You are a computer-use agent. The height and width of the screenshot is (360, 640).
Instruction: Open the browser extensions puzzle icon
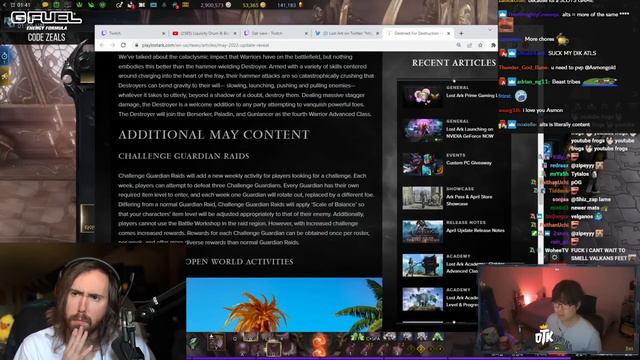tap(493, 45)
